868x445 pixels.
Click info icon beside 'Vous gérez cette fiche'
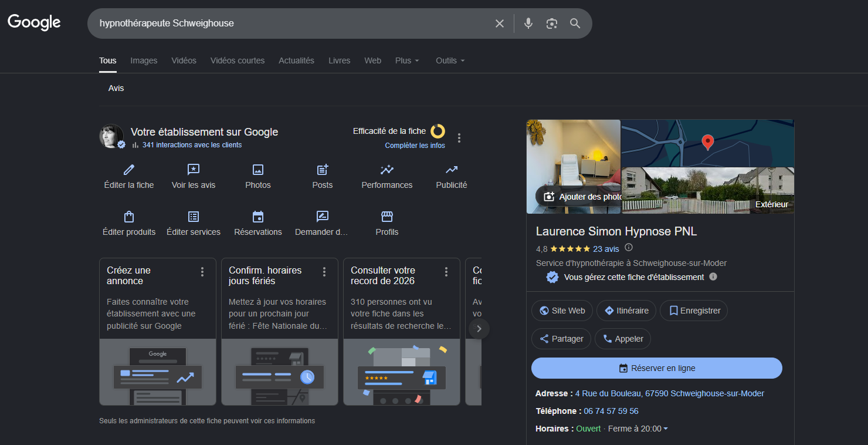713,277
